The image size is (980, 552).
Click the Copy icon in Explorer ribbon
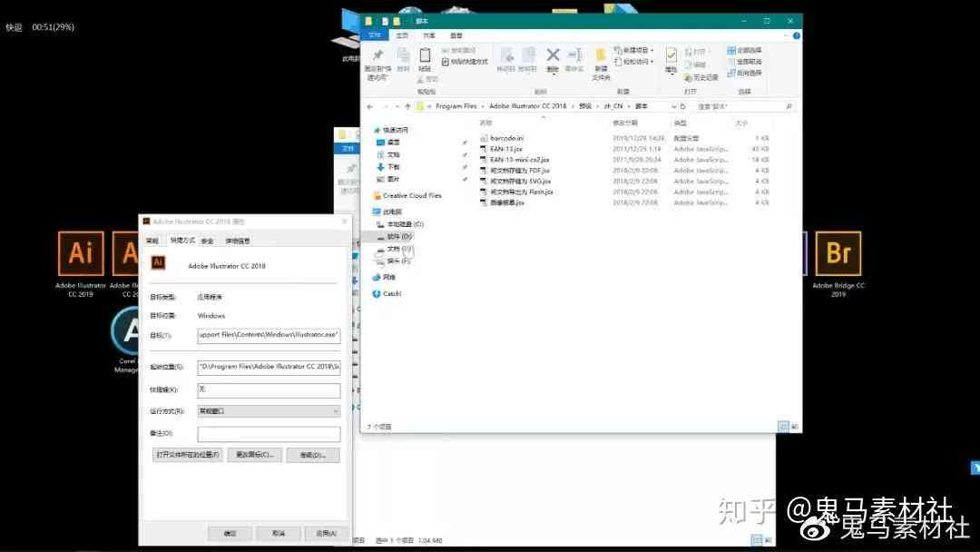[x=403, y=60]
